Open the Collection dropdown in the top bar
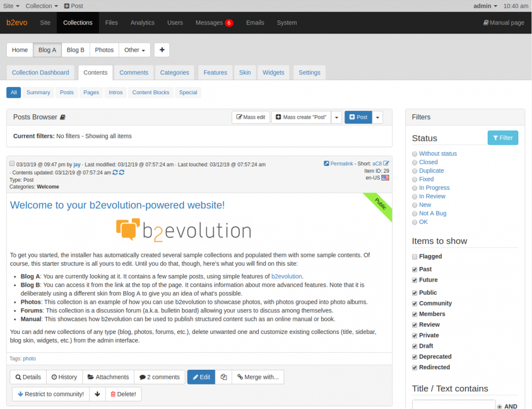The width and height of the screenshot is (532, 409). point(41,6)
